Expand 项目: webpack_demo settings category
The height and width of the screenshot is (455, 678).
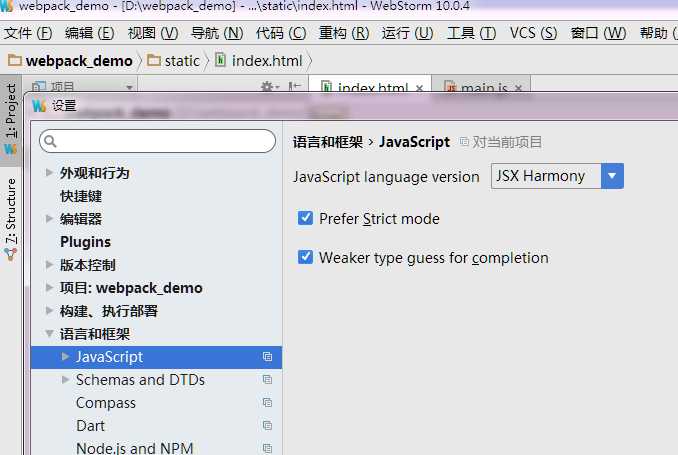[x=49, y=287]
